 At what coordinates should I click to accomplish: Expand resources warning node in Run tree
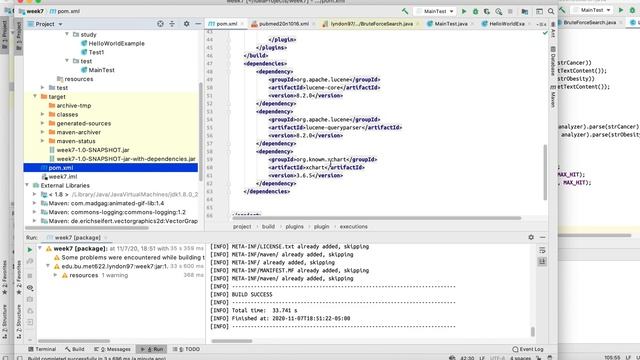[55, 275]
